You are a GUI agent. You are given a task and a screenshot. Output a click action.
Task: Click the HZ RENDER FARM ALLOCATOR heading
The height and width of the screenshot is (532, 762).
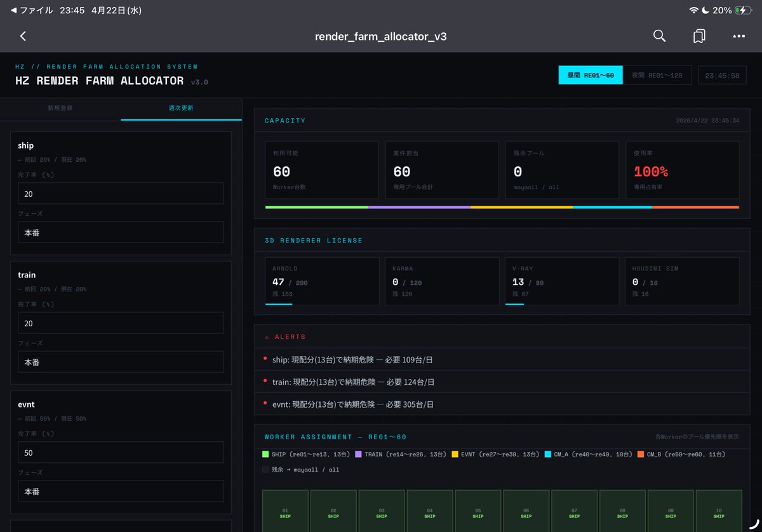coord(100,81)
